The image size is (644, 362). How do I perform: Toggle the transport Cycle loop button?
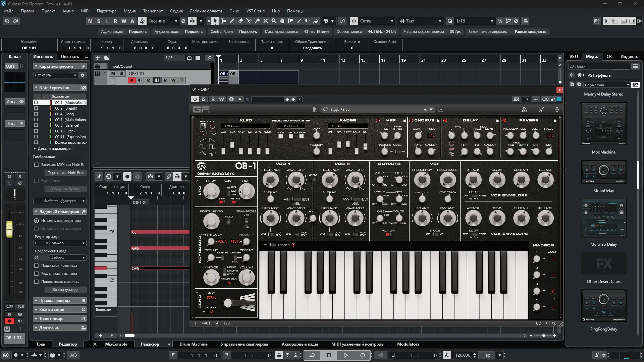[x=312, y=355]
